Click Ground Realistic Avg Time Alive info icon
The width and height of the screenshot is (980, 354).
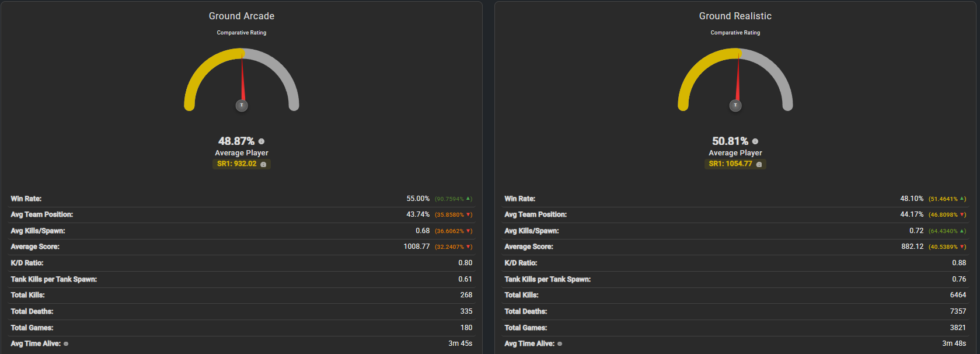click(560, 343)
